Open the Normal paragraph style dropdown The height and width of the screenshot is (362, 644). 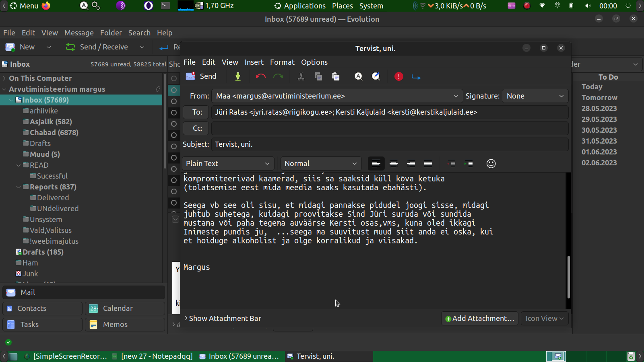[321, 164]
